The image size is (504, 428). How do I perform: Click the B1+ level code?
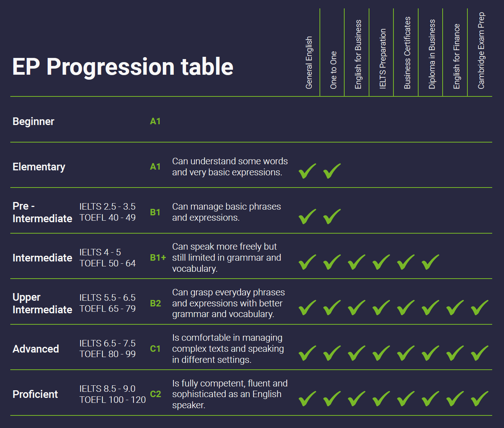(x=158, y=258)
